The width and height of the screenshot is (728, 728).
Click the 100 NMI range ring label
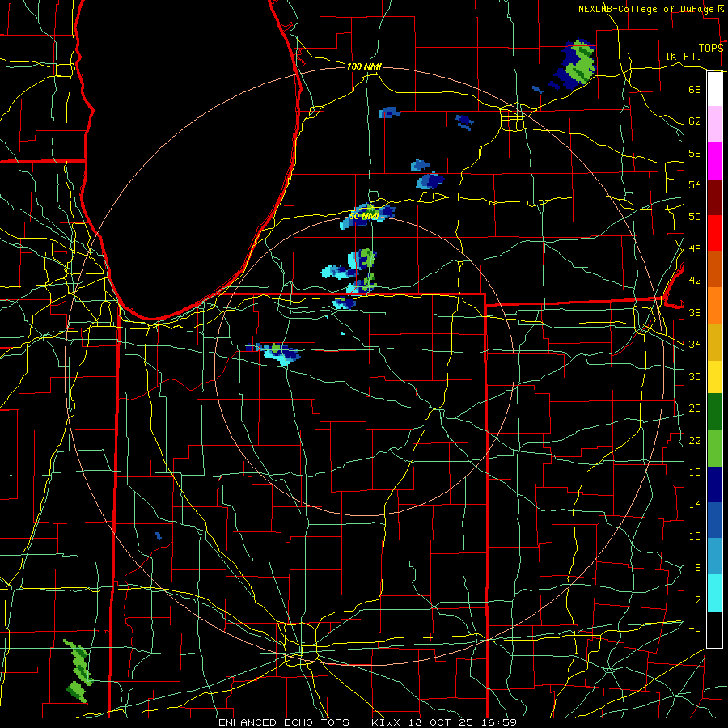pos(364,66)
